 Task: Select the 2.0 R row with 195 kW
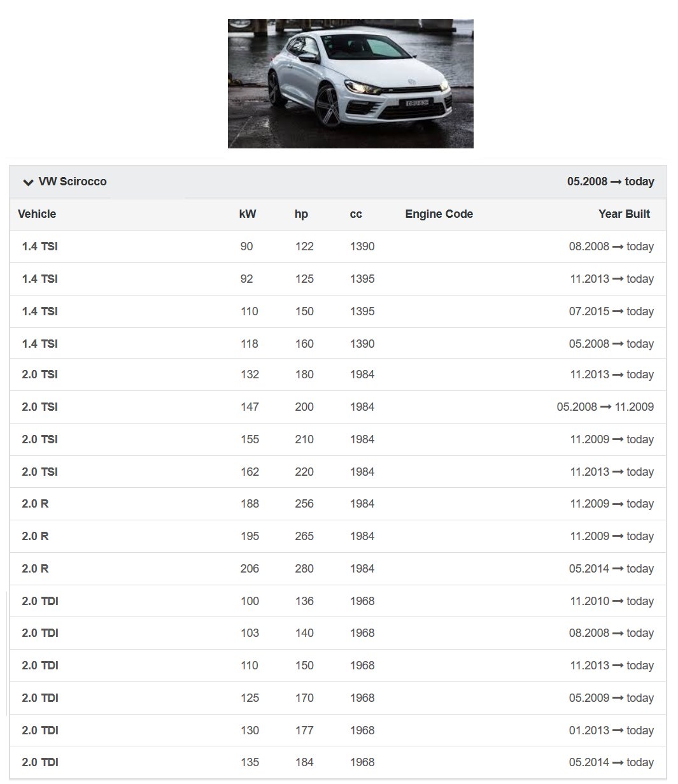(338, 536)
